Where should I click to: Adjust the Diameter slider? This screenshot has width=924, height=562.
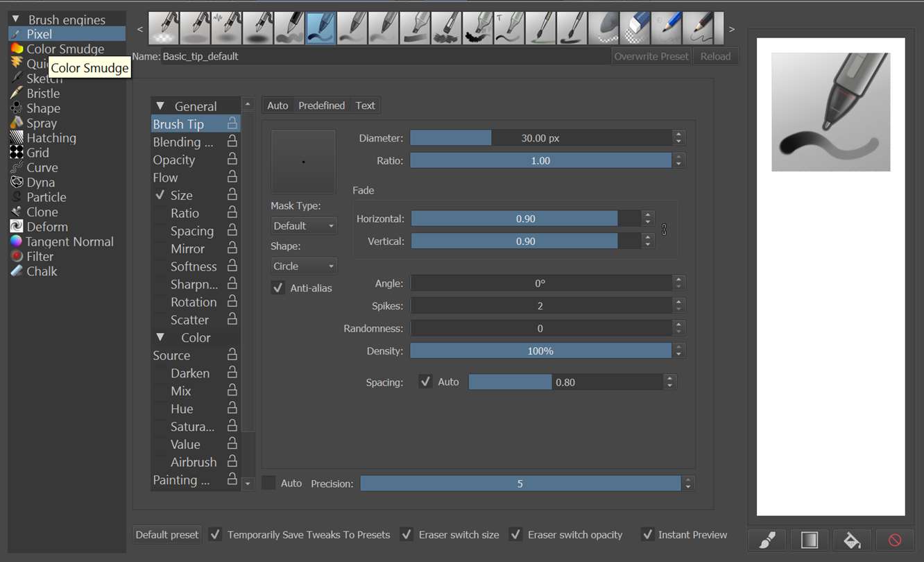point(540,138)
